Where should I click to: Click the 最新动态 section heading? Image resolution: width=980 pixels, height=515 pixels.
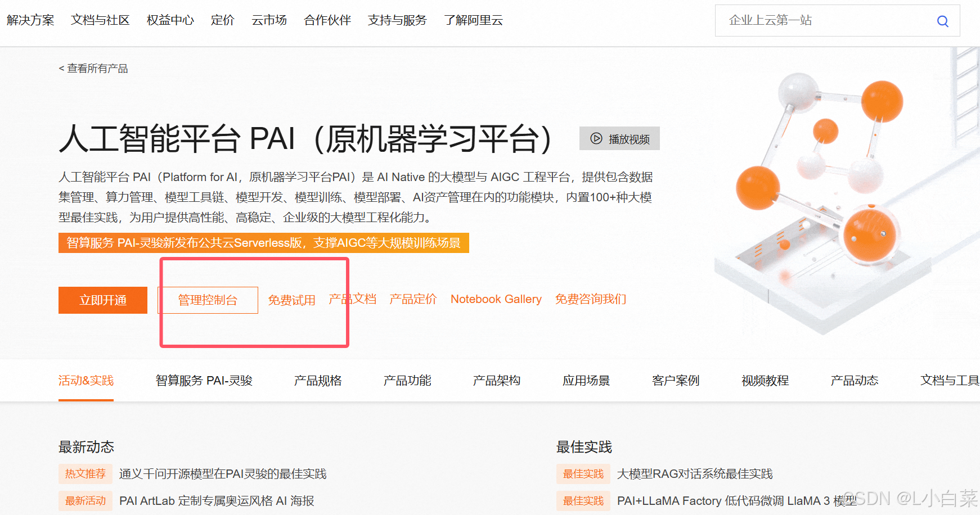tap(86, 447)
